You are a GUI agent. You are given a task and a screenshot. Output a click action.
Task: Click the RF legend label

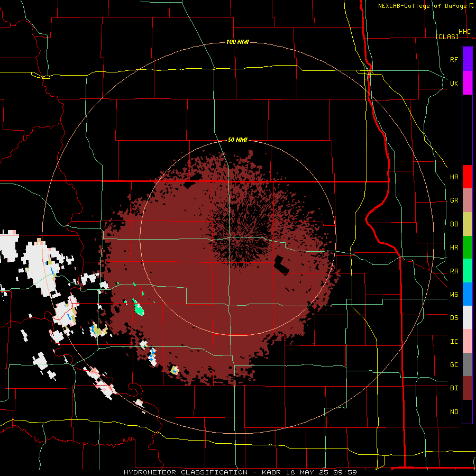tap(454, 60)
